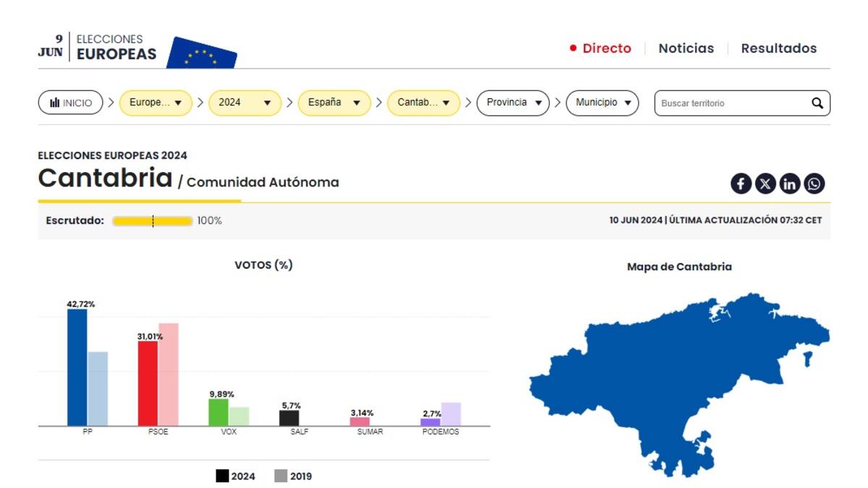Expand the Municipio dropdown
Image resolution: width=868 pixels, height=488 pixels.
click(x=603, y=103)
